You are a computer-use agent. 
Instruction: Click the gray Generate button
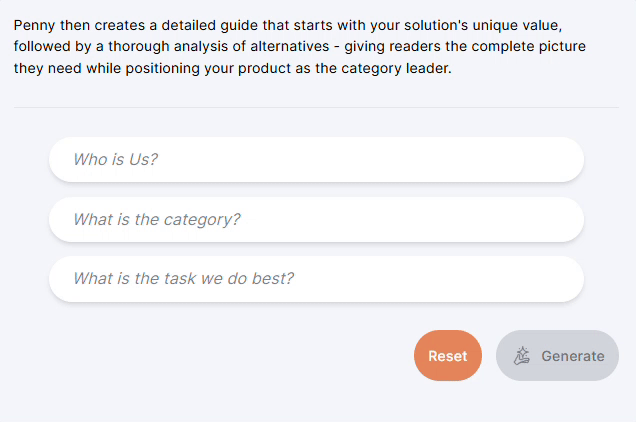(557, 355)
